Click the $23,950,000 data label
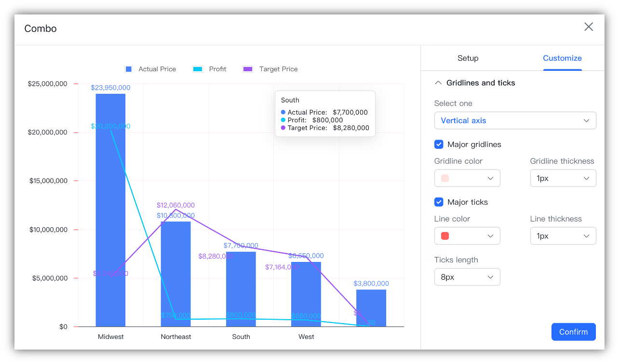Viewport: 619px width, 364px height. (x=110, y=88)
